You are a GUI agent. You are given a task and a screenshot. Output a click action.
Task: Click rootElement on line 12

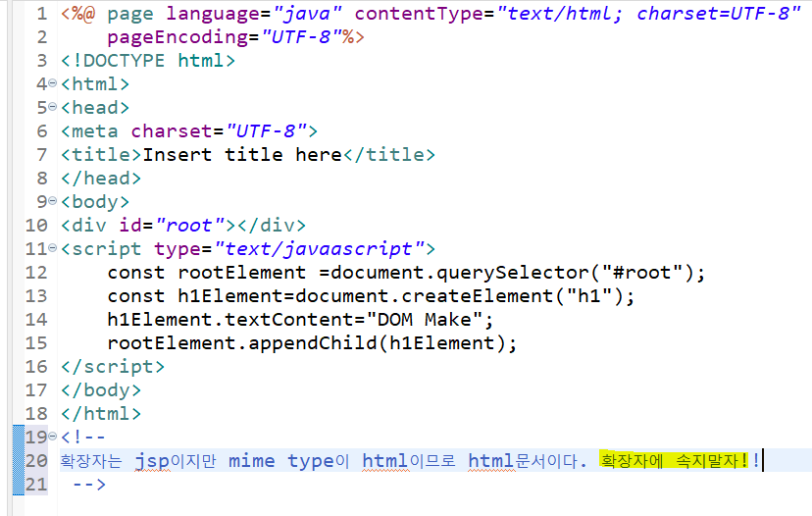[242, 273]
